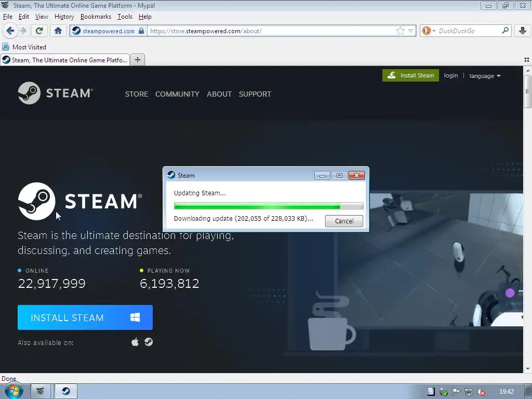Screen dimensions: 532x399
Task: Open the History menu
Action: pos(64,17)
